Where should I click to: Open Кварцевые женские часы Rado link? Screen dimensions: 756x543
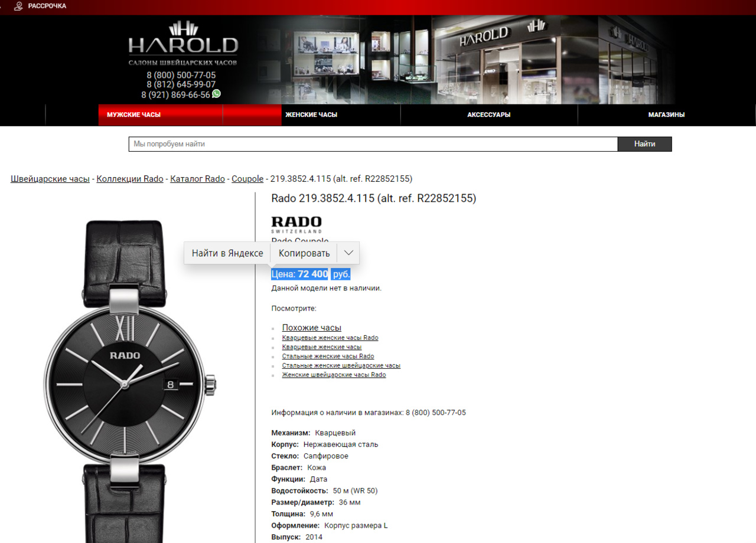pos(330,338)
